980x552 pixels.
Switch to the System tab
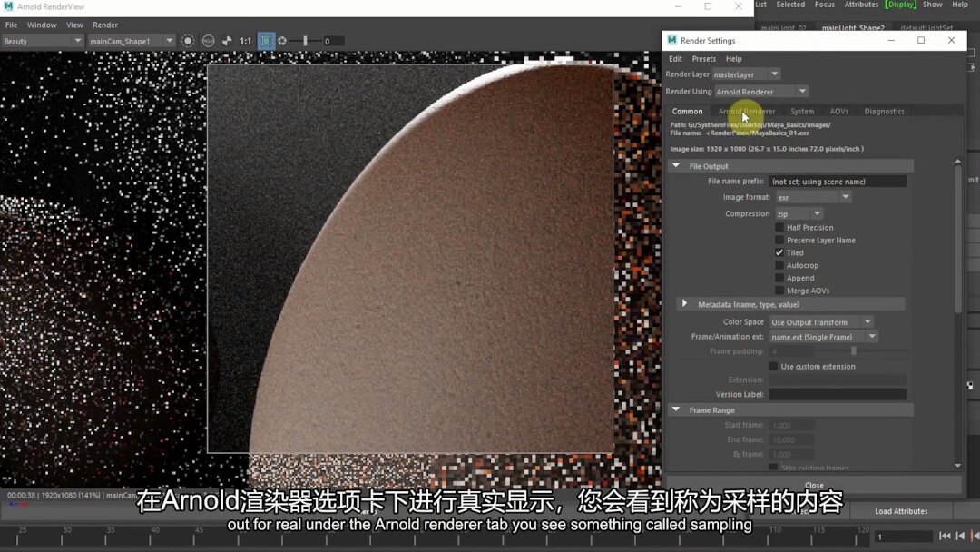(802, 112)
